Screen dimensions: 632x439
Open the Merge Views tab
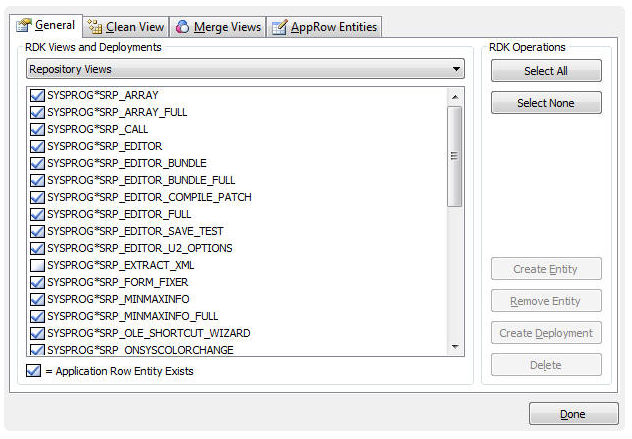point(225,27)
